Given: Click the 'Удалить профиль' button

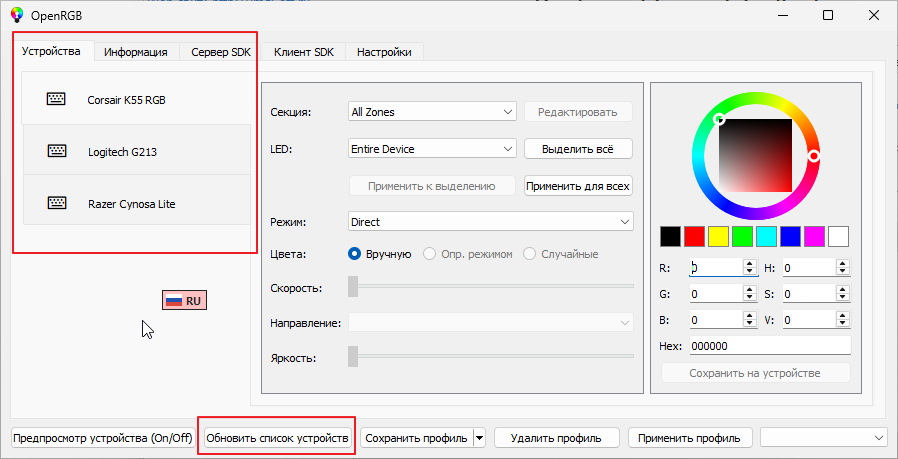Looking at the screenshot, I should pos(557,438).
